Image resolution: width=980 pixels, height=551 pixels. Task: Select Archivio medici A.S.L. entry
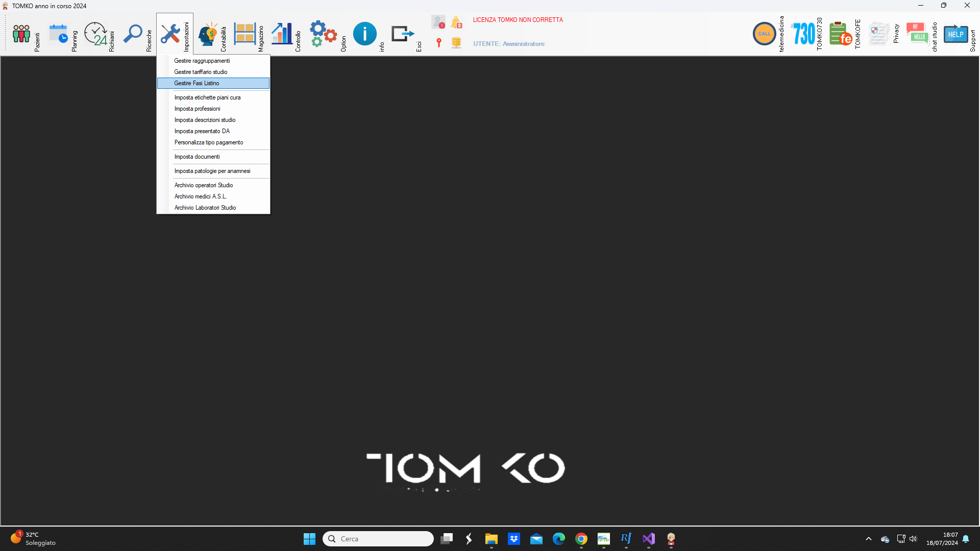click(213, 196)
